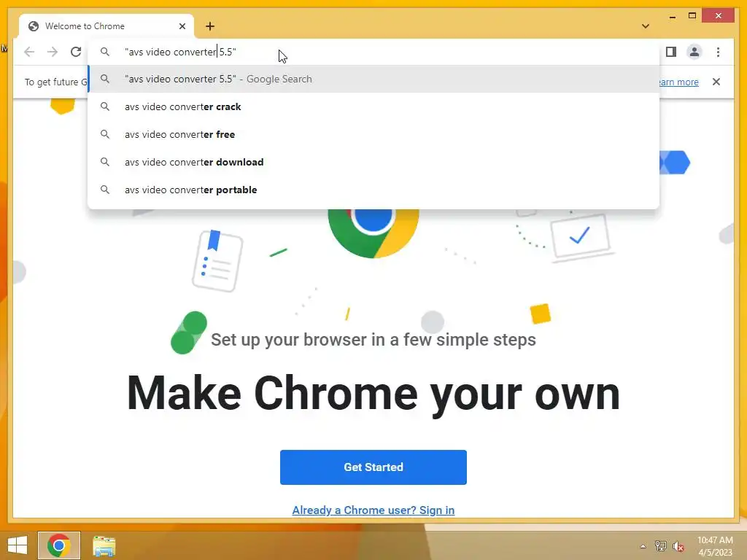Click in the address bar query text
The image size is (747, 560).
[180, 52]
